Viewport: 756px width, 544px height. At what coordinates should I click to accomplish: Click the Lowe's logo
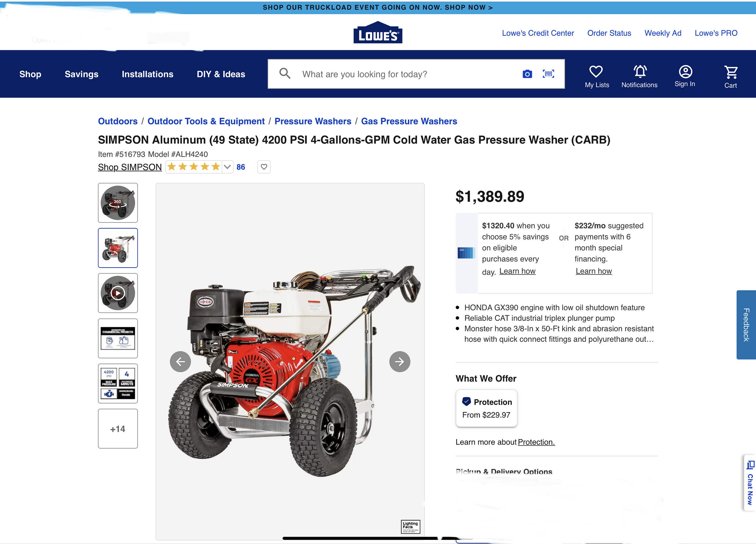(378, 32)
